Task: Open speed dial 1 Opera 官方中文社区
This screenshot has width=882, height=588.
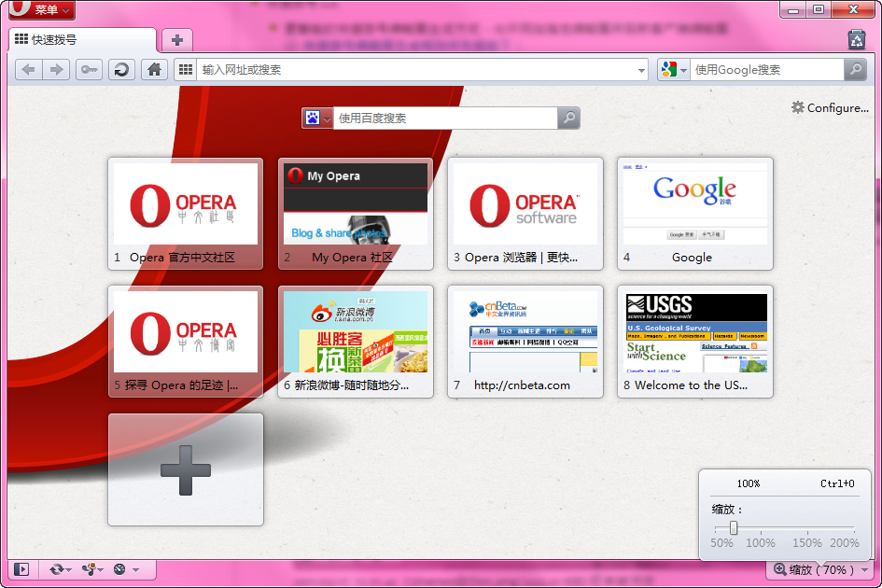Action: pyautogui.click(x=186, y=214)
